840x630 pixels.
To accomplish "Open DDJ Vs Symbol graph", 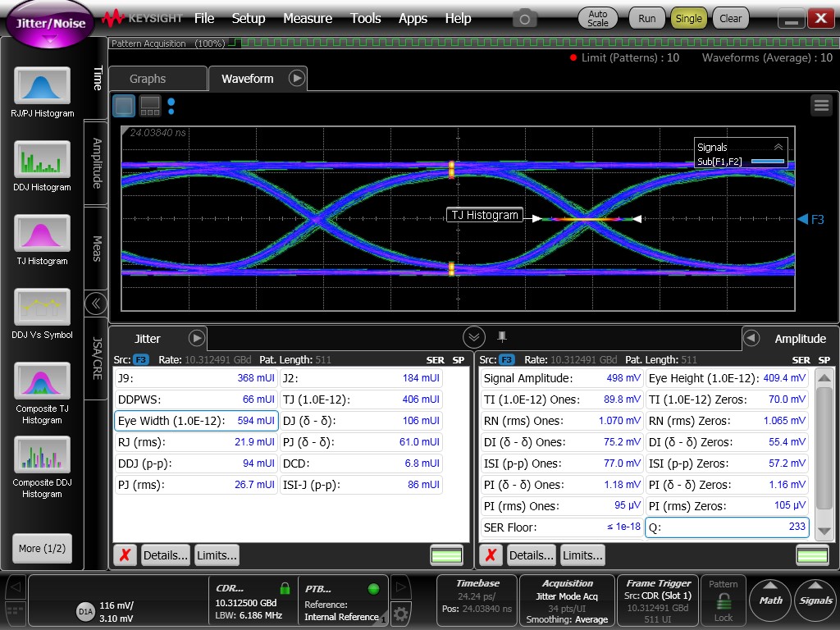I will 42,308.
